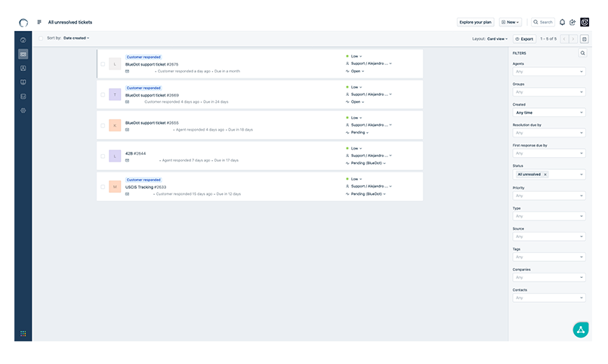The height and width of the screenshot is (364, 608).
Task: Click the Explore your plan button
Action: 475,23
